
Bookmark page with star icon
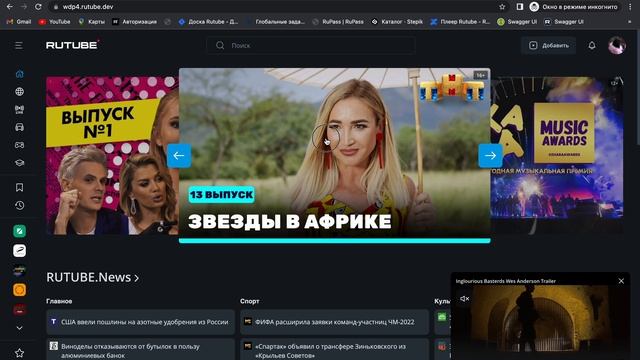tap(502, 7)
